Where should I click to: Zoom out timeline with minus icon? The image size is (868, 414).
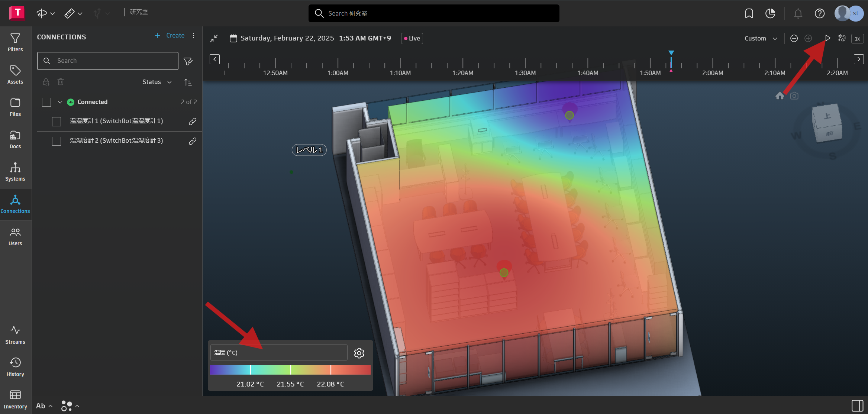[x=794, y=38]
